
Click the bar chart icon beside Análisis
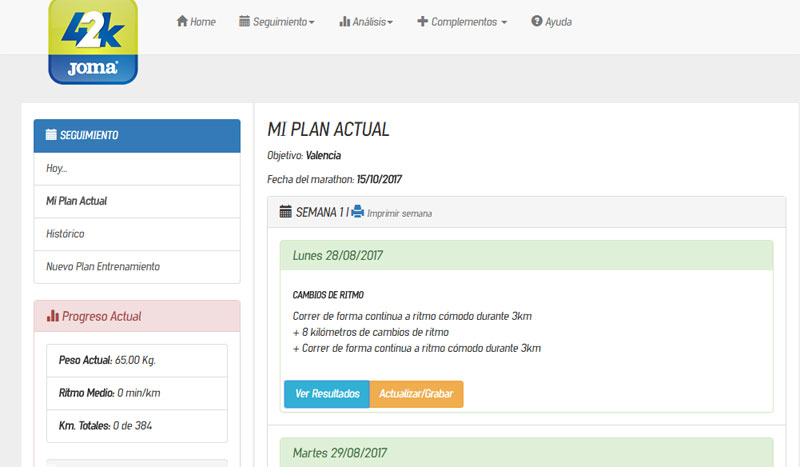(344, 21)
